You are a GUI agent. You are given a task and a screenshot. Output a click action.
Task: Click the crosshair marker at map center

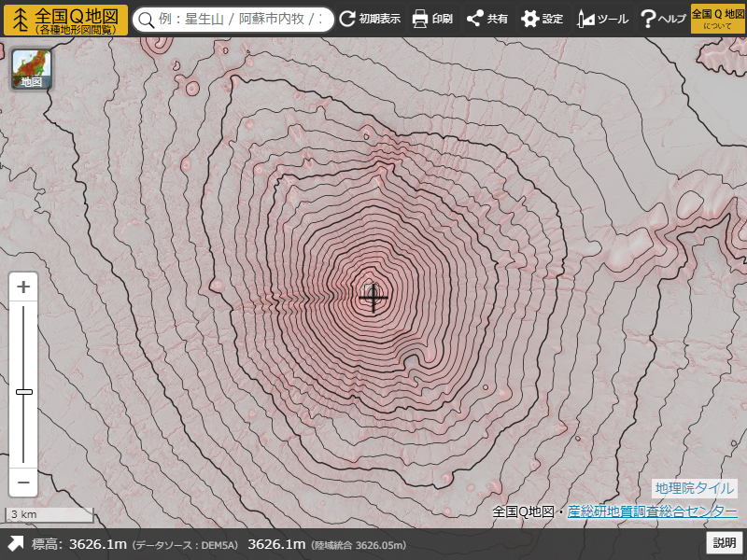[373, 299]
